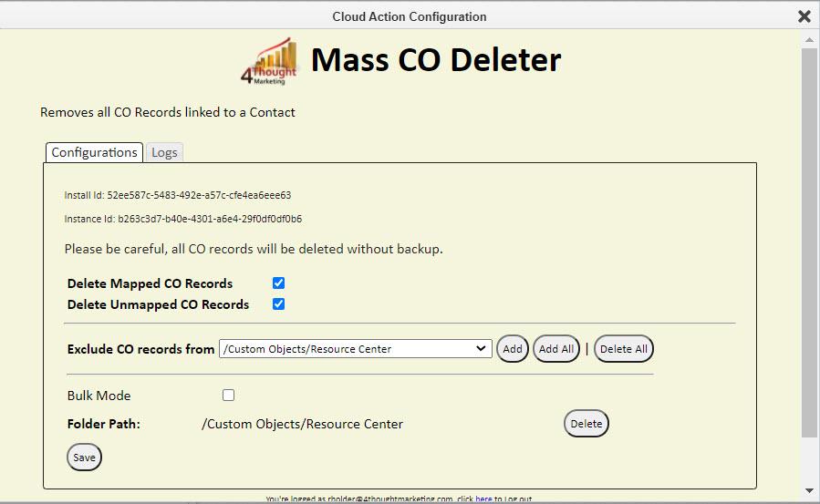Click the 'Exclude CO records from' label
This screenshot has height=504, width=820.
[140, 349]
